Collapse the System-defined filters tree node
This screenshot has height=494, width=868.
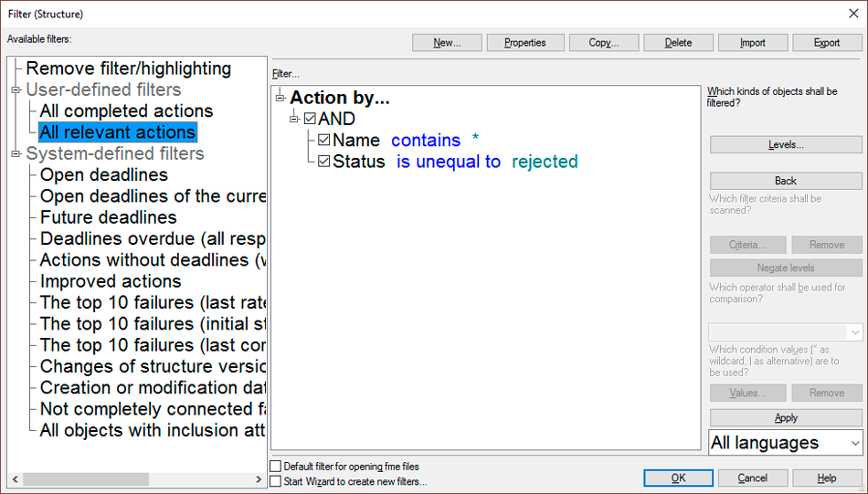click(x=16, y=153)
